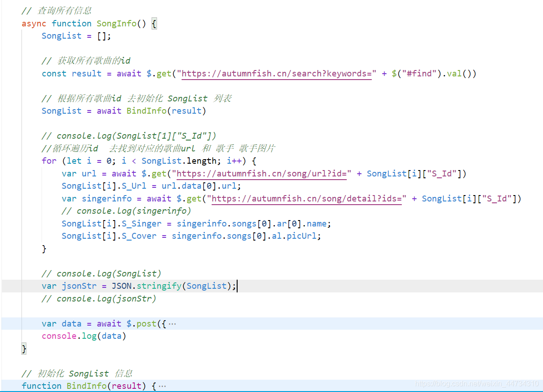The image size is (543, 392).
Task: Click the comment '// console.log(SongList)'
Action: point(101,274)
